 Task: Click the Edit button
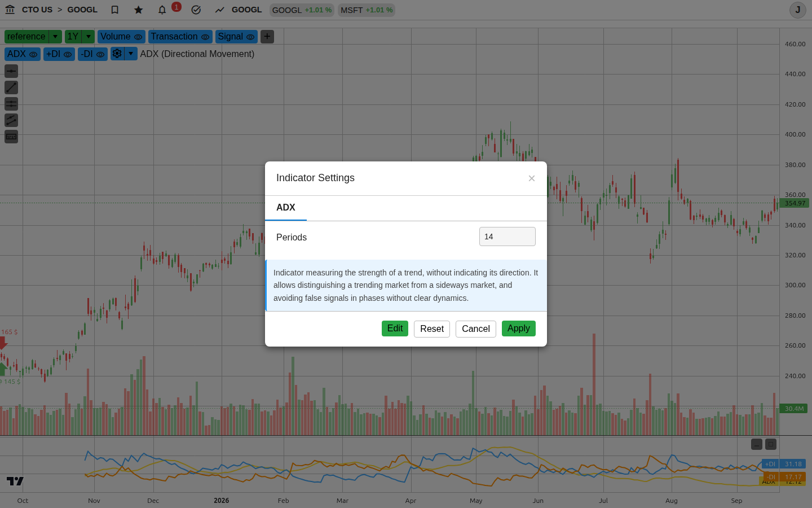(x=395, y=329)
